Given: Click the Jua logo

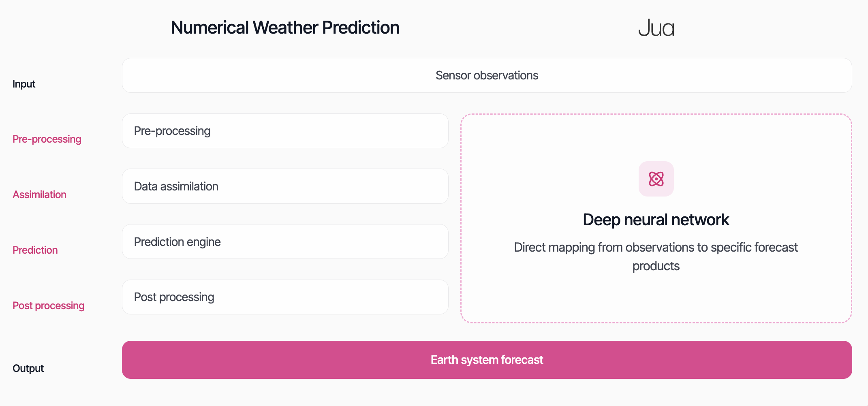Looking at the screenshot, I should pos(656,28).
